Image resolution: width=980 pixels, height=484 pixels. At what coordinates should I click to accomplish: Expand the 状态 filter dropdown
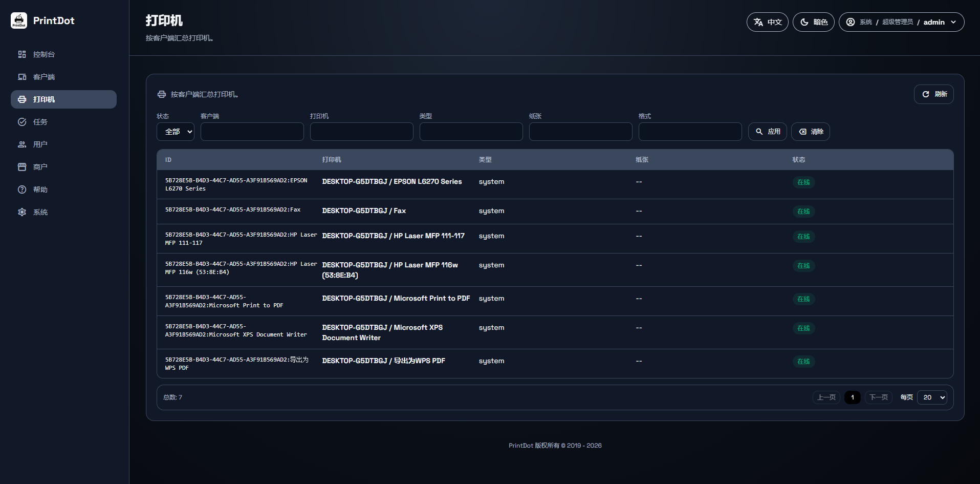(175, 132)
